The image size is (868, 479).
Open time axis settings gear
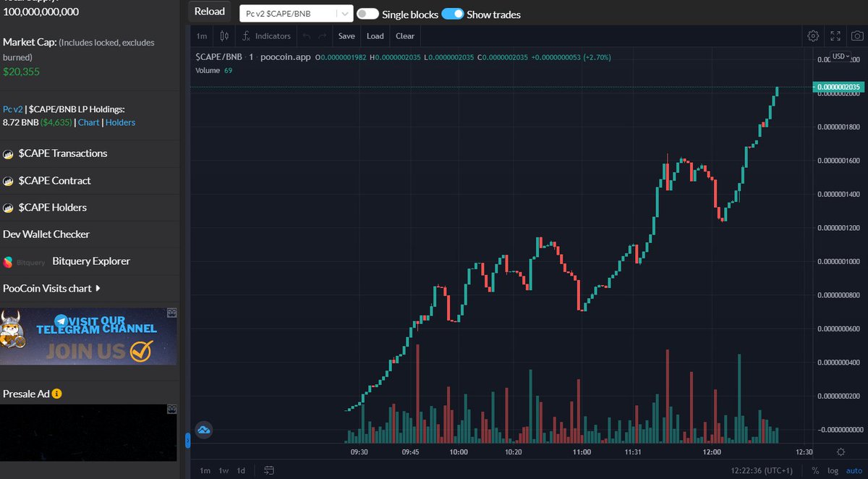pyautogui.click(x=841, y=452)
